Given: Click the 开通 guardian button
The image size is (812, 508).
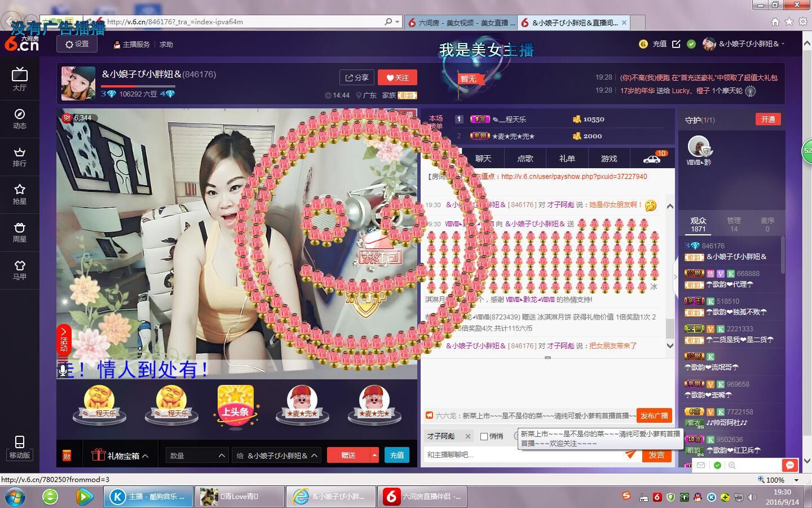Looking at the screenshot, I should coord(768,119).
